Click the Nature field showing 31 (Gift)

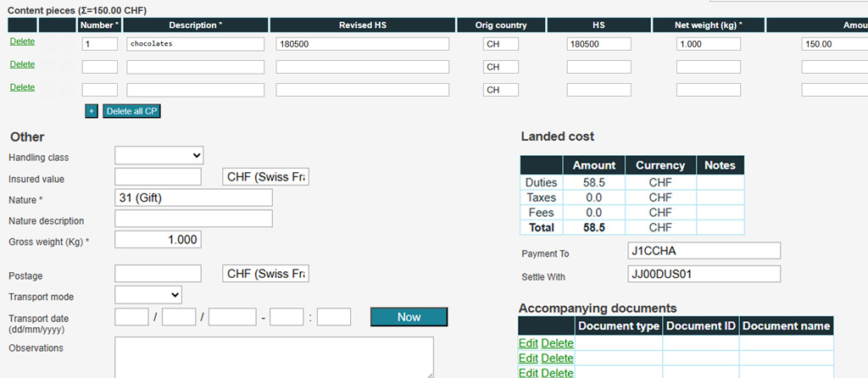[x=193, y=197]
